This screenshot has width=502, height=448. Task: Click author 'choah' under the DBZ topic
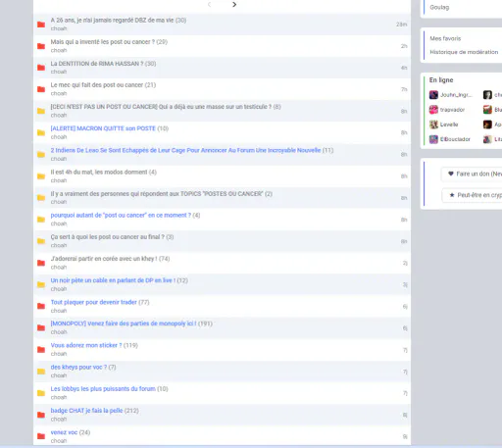tap(59, 28)
